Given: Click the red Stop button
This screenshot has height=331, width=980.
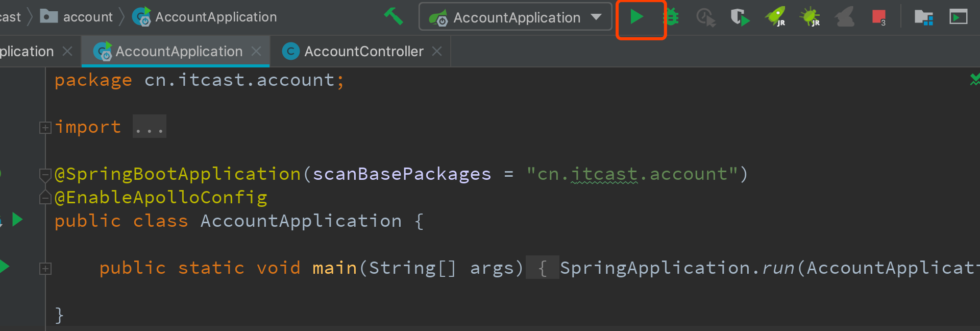Looking at the screenshot, I should click(878, 17).
